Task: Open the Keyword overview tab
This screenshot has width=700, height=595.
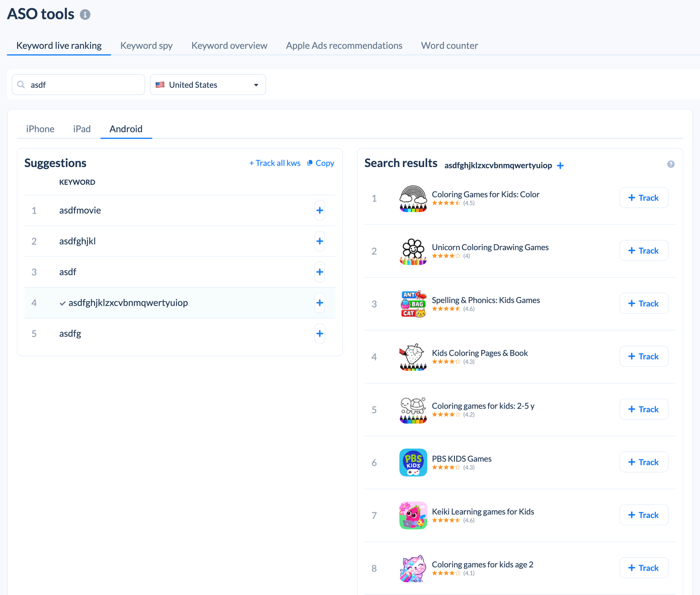Action: (229, 46)
